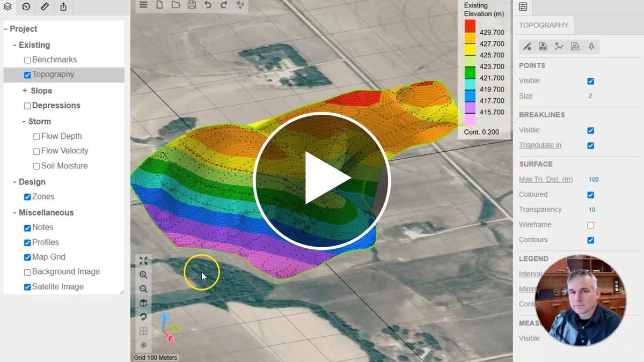Collapse the Design tree group

(x=15, y=182)
